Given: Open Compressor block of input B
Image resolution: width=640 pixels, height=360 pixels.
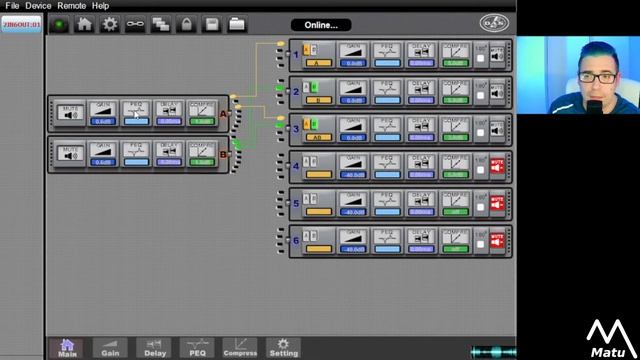Looking at the screenshot, I should pyautogui.click(x=202, y=153).
